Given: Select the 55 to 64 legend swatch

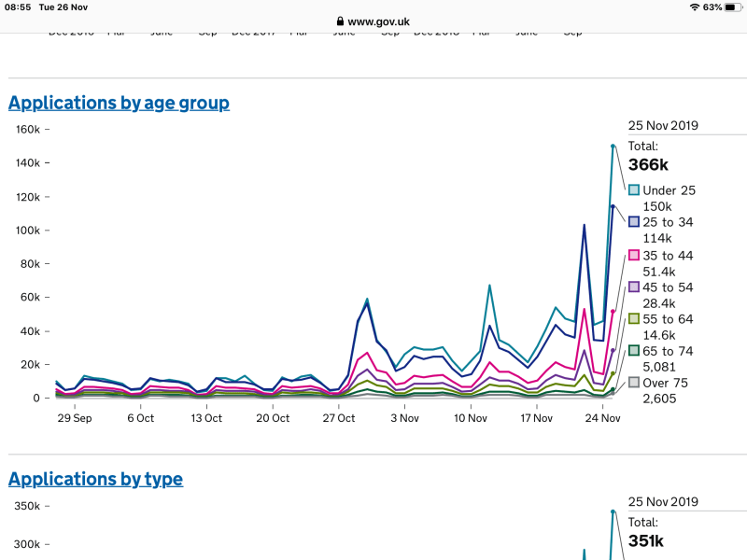Looking at the screenshot, I should (x=634, y=319).
